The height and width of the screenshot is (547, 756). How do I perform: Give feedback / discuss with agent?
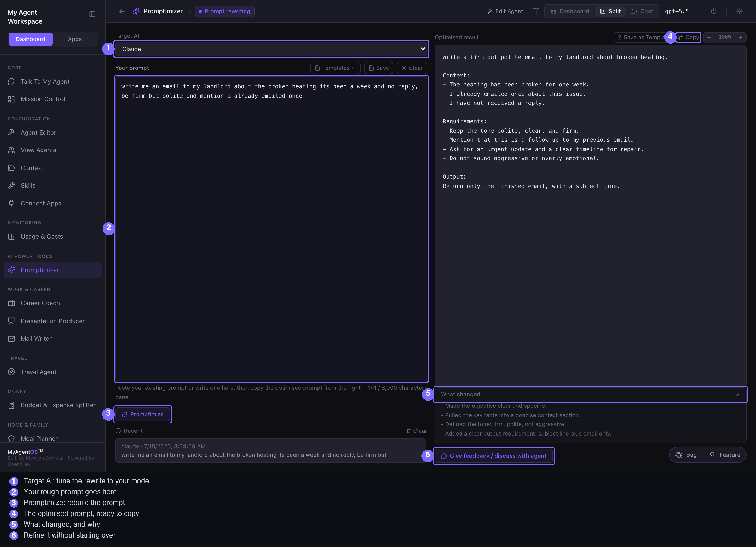point(494,456)
